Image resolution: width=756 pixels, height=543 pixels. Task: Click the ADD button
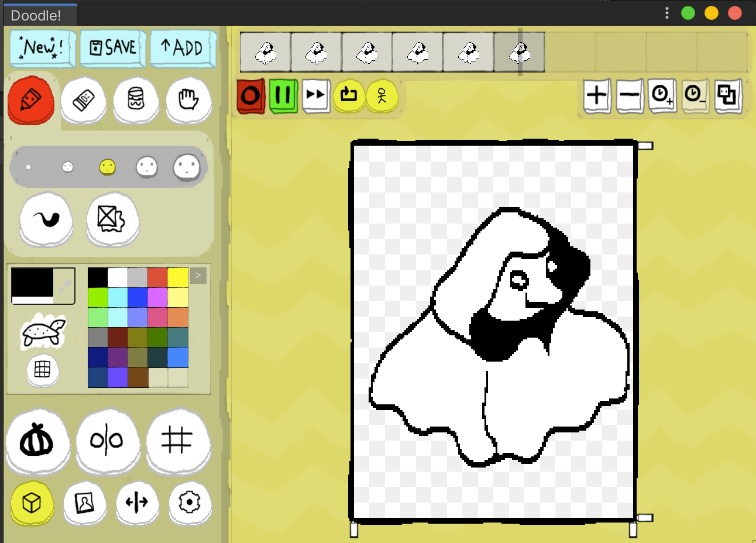click(x=183, y=48)
